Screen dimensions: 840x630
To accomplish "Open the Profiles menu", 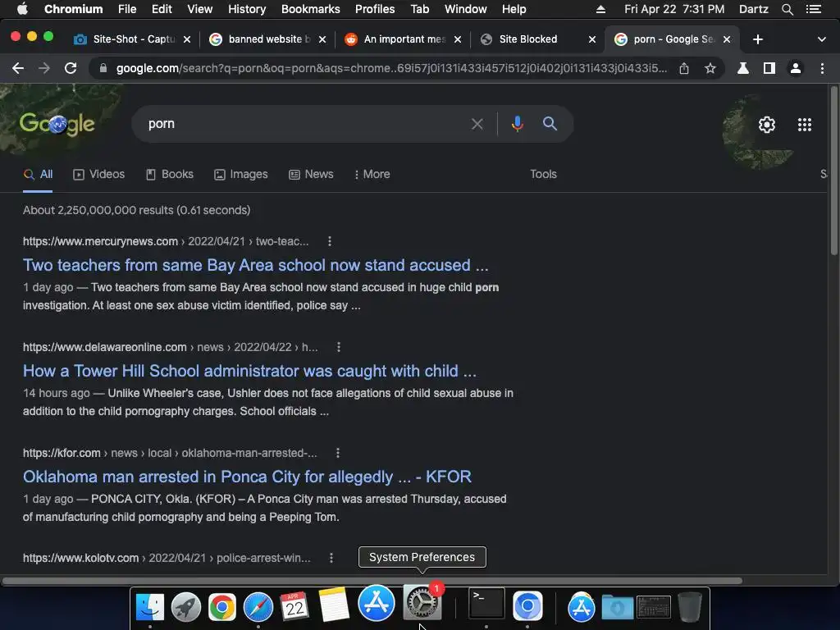I will (x=375, y=9).
